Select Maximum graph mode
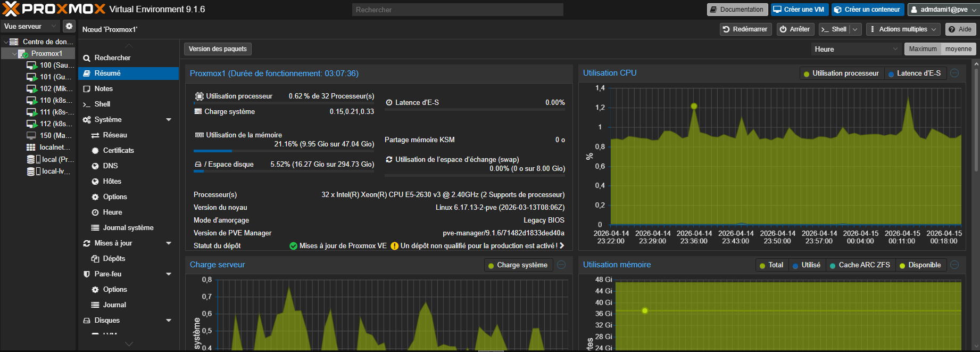Image resolution: width=980 pixels, height=352 pixels. pos(923,49)
